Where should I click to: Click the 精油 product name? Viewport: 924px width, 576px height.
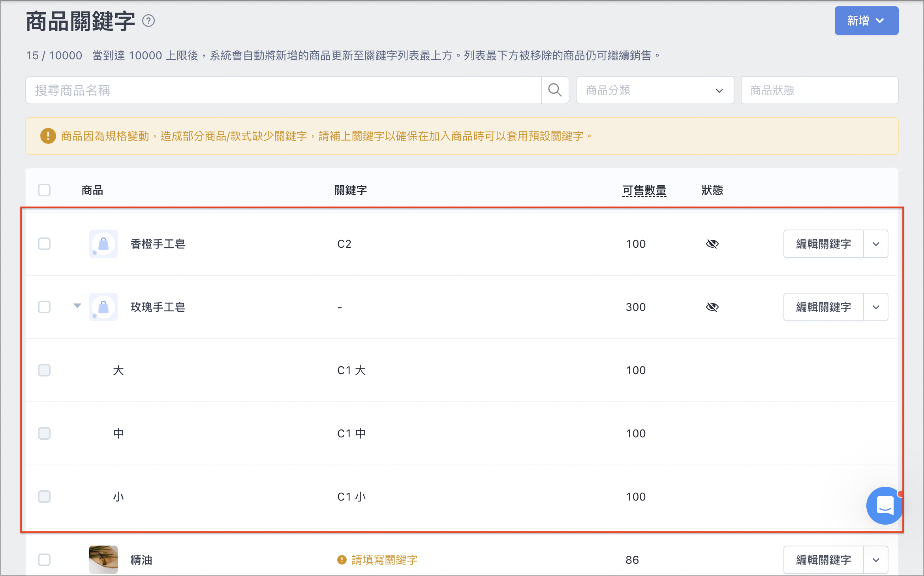click(141, 560)
